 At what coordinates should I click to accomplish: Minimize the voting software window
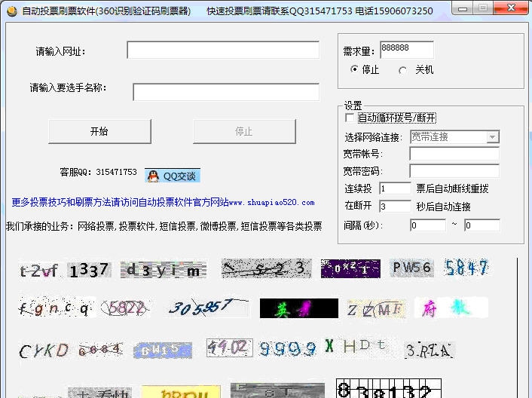(463, 8)
